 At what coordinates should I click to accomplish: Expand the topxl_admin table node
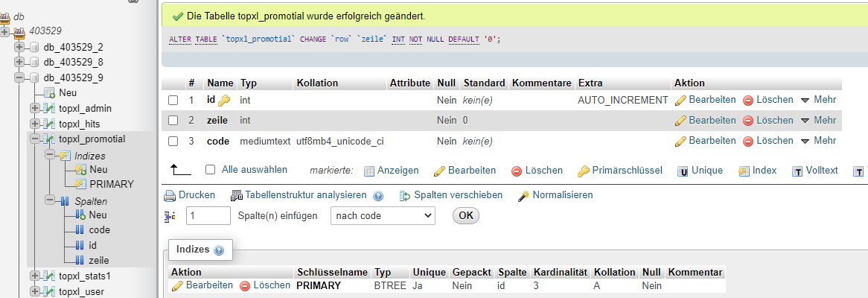34,109
